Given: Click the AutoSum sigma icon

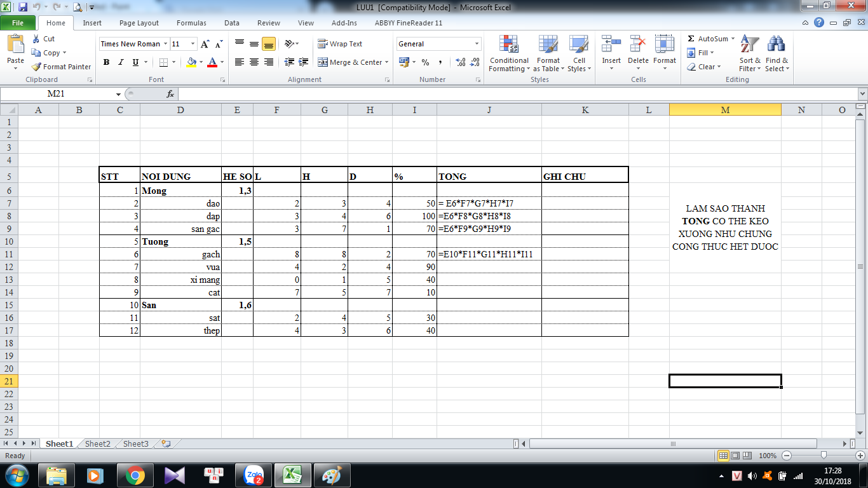Looking at the screenshot, I should tap(691, 39).
